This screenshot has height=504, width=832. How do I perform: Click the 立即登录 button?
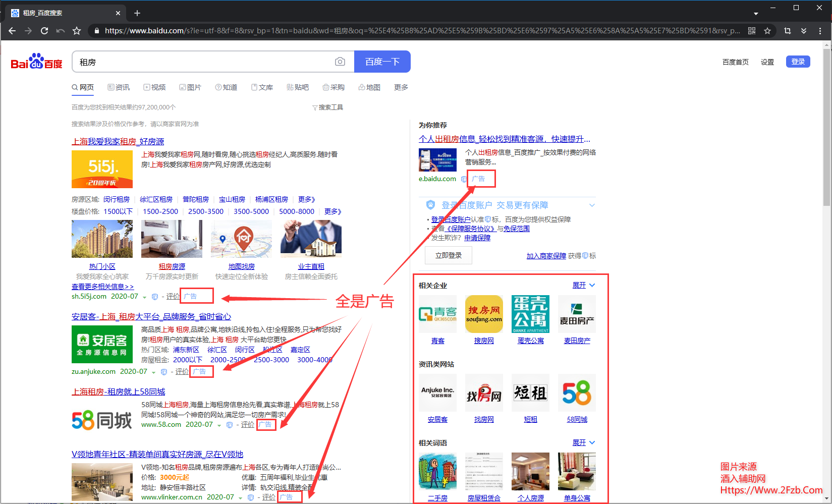click(x=449, y=255)
